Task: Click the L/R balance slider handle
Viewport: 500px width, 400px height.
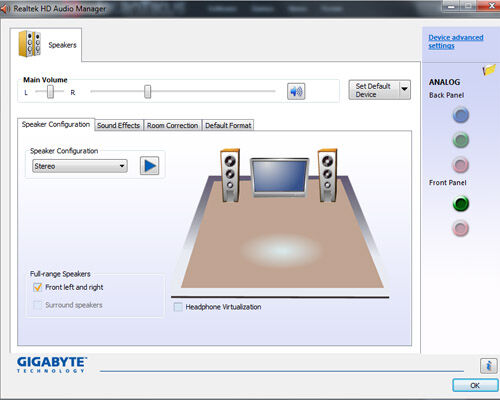Action: [50, 91]
